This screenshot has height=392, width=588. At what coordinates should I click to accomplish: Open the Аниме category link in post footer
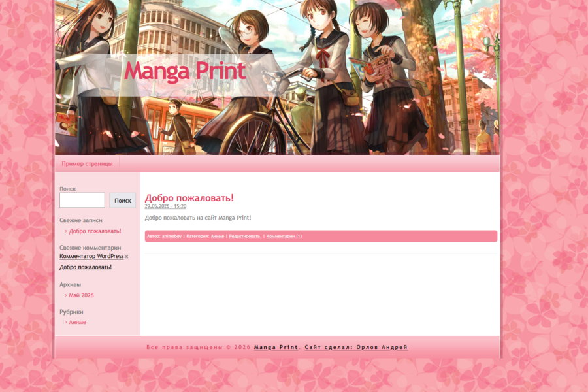(x=218, y=236)
